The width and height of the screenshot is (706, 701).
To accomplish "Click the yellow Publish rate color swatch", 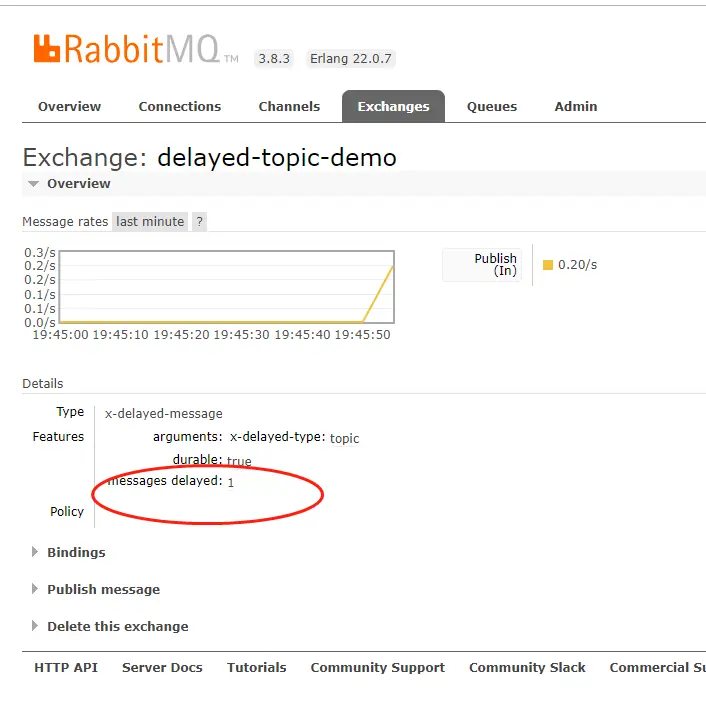I will pyautogui.click(x=548, y=265).
